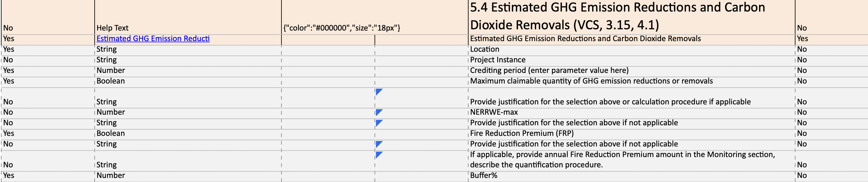Click the NERRWE-max label cell
This screenshot has width=868, height=182.
(x=631, y=112)
